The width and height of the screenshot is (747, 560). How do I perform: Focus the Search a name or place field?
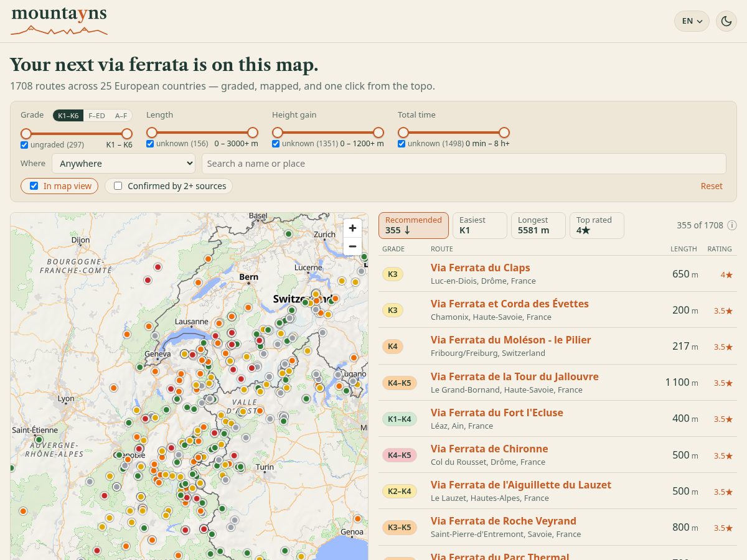[464, 164]
